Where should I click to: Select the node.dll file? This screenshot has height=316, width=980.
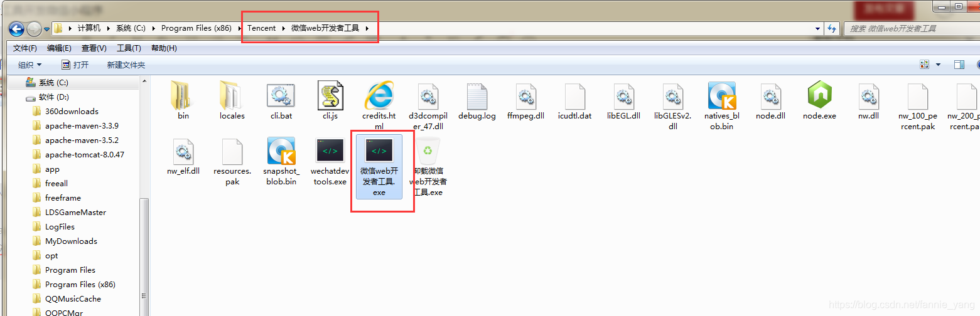click(x=770, y=100)
